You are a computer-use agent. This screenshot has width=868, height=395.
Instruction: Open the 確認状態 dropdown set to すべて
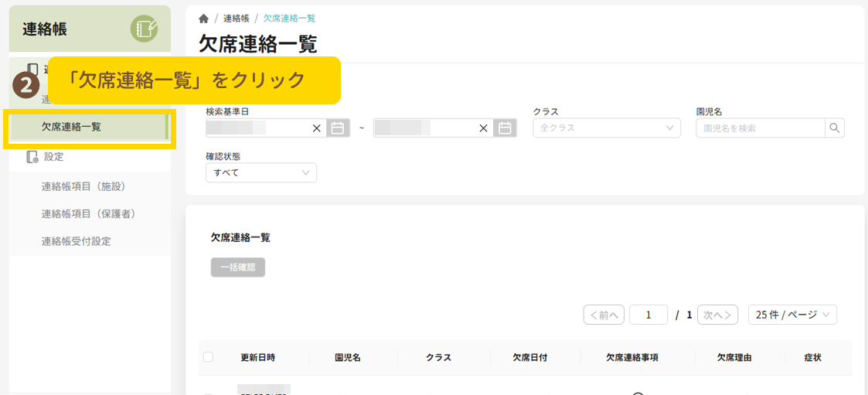(x=261, y=172)
